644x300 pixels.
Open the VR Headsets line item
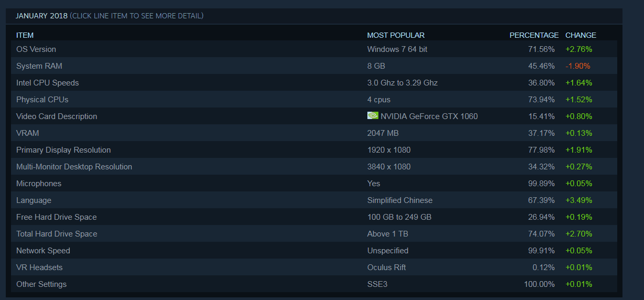pos(39,267)
